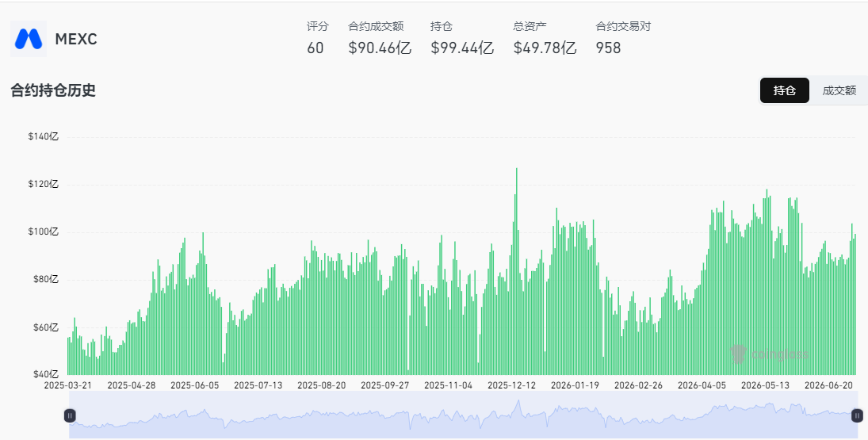Click the 合约成交额 label
The height and width of the screenshot is (440, 868).
pyautogui.click(x=376, y=26)
